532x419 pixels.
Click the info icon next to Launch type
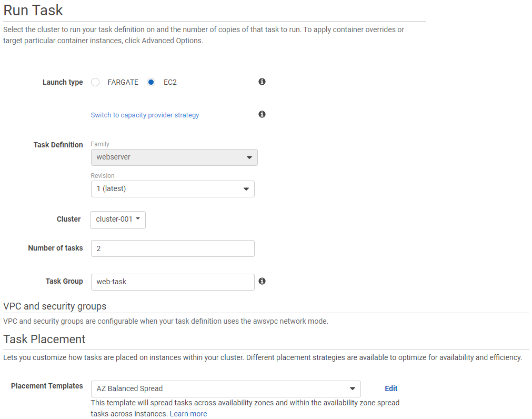pyautogui.click(x=262, y=82)
